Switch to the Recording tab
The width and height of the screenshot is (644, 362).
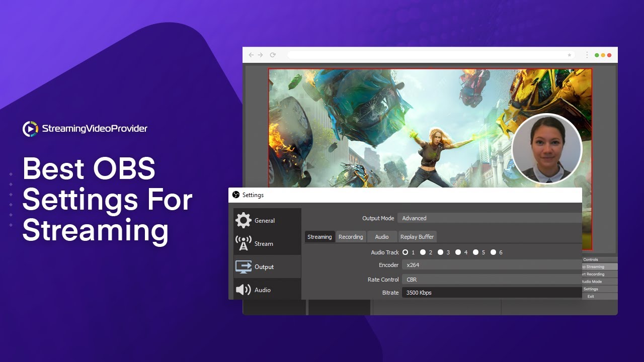coord(351,237)
